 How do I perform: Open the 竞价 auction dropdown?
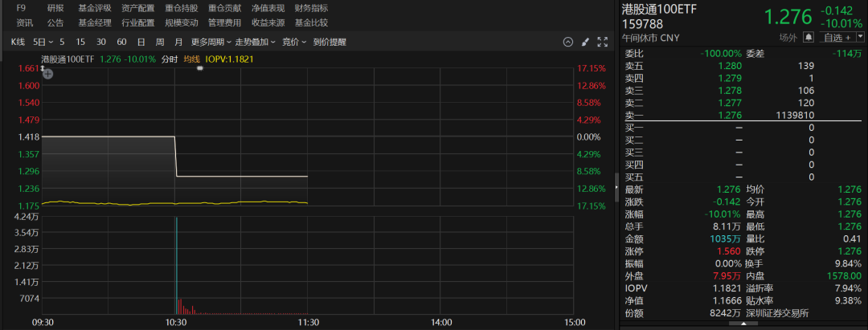pyautogui.click(x=293, y=42)
